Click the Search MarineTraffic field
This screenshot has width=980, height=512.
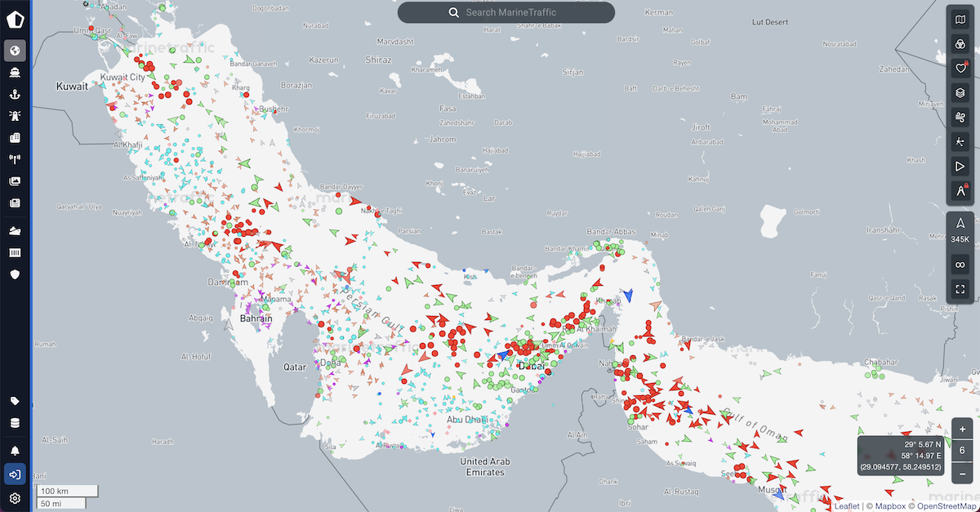point(506,12)
